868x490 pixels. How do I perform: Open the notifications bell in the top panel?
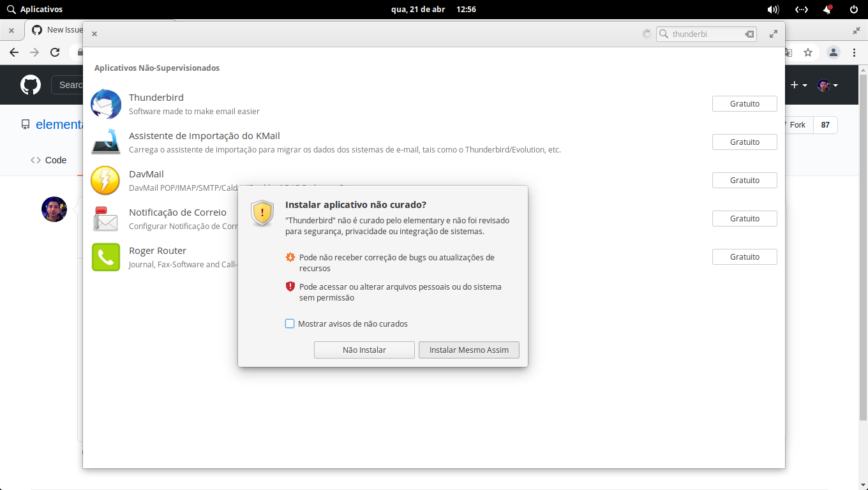tap(828, 10)
